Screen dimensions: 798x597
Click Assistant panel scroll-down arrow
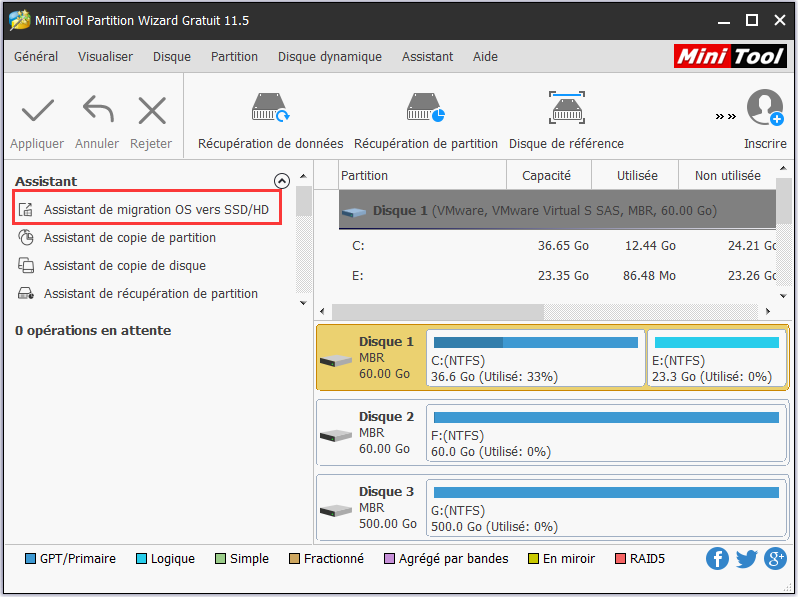tap(303, 303)
